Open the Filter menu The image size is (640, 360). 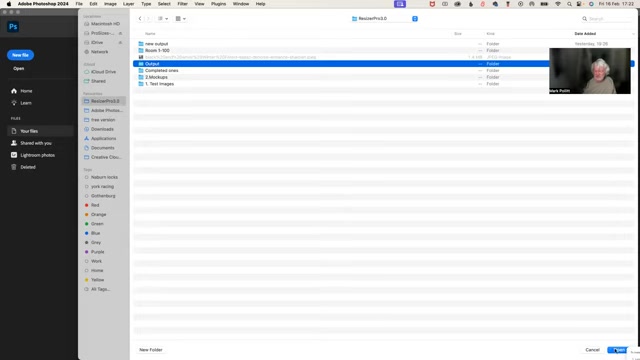tap(182, 4)
